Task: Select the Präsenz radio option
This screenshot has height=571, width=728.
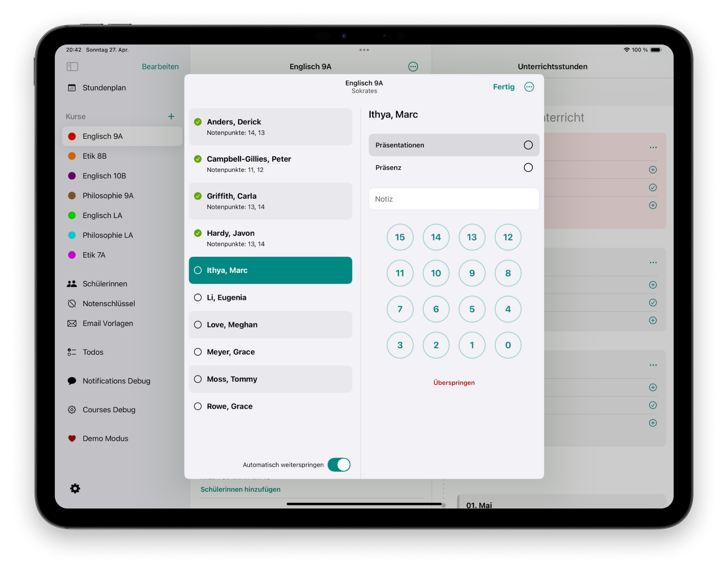Action: click(x=528, y=167)
